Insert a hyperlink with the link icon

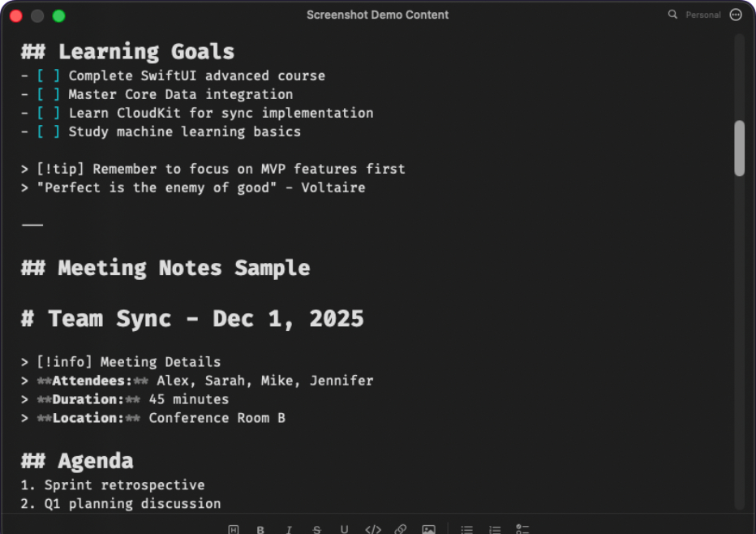point(401,529)
